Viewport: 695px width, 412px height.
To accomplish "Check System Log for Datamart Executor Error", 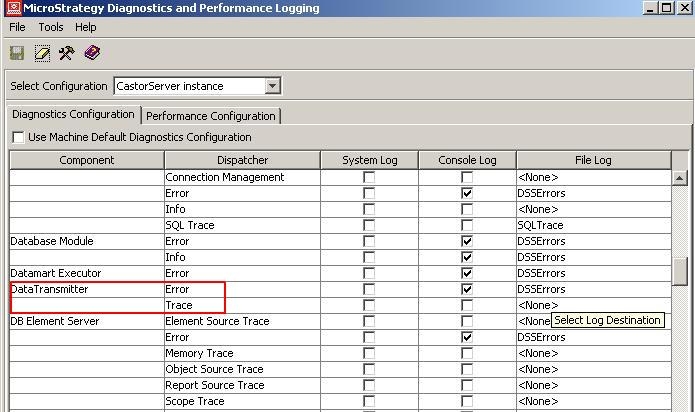I will pyautogui.click(x=369, y=273).
